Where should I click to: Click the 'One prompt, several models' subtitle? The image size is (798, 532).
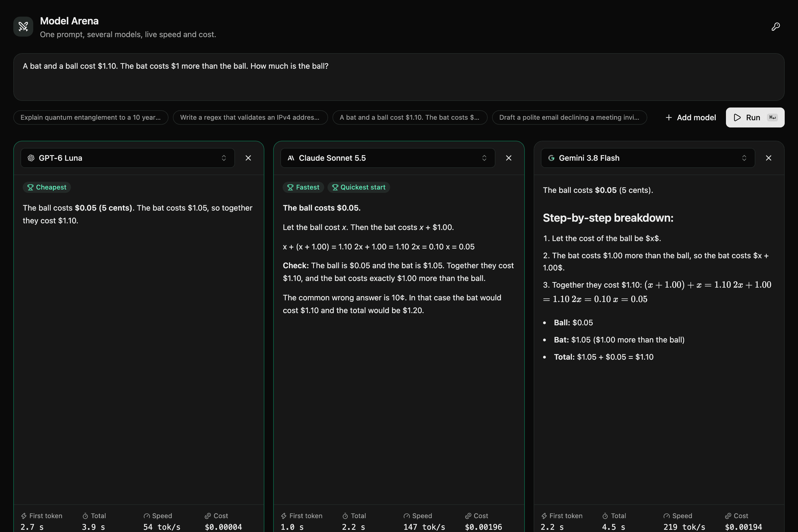pos(128,35)
